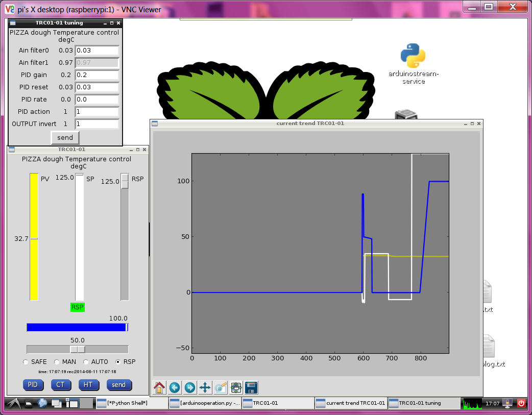This screenshot has height=415, width=532.
Task: Open the configure subplots tool
Action: [x=236, y=387]
